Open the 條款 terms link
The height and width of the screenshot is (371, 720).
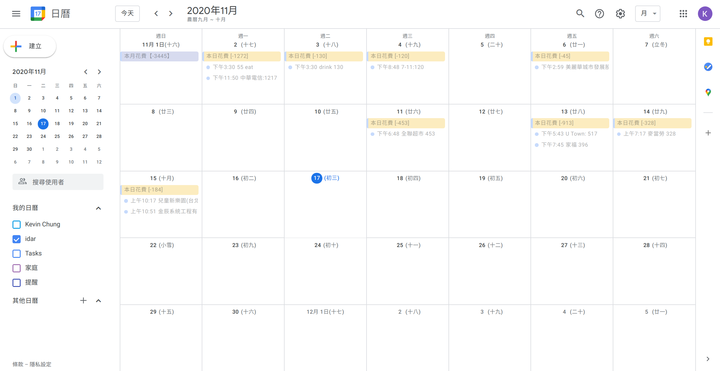(x=17, y=364)
